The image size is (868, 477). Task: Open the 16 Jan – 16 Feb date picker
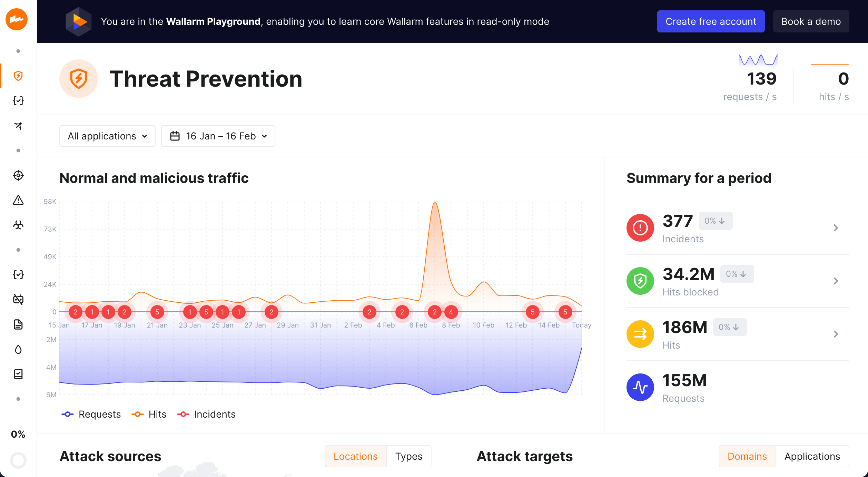tap(218, 136)
